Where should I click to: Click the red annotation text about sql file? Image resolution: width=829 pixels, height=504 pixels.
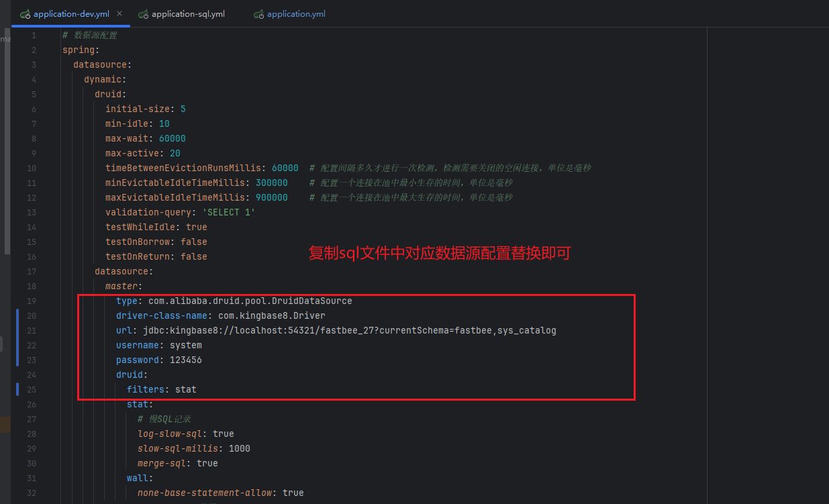(x=439, y=254)
